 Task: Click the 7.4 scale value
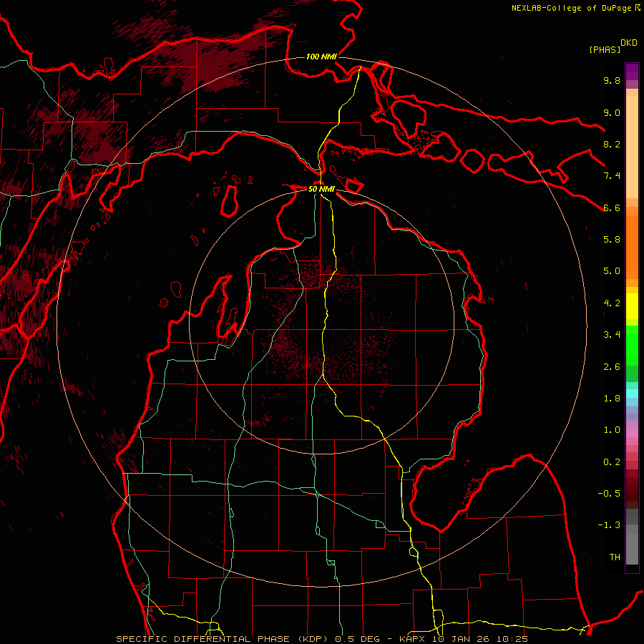(612, 176)
